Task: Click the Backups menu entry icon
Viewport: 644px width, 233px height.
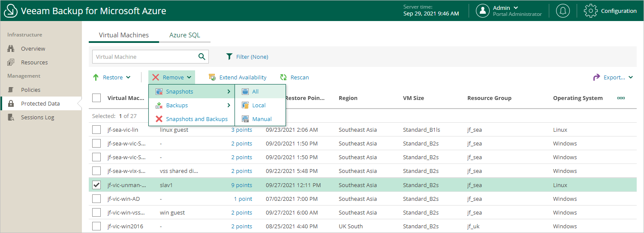Action: [159, 106]
